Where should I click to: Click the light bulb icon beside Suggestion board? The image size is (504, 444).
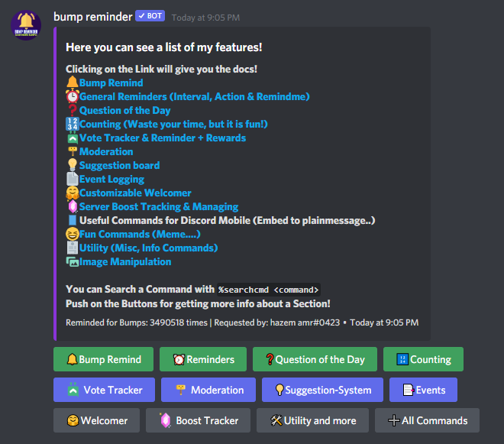coord(72,165)
